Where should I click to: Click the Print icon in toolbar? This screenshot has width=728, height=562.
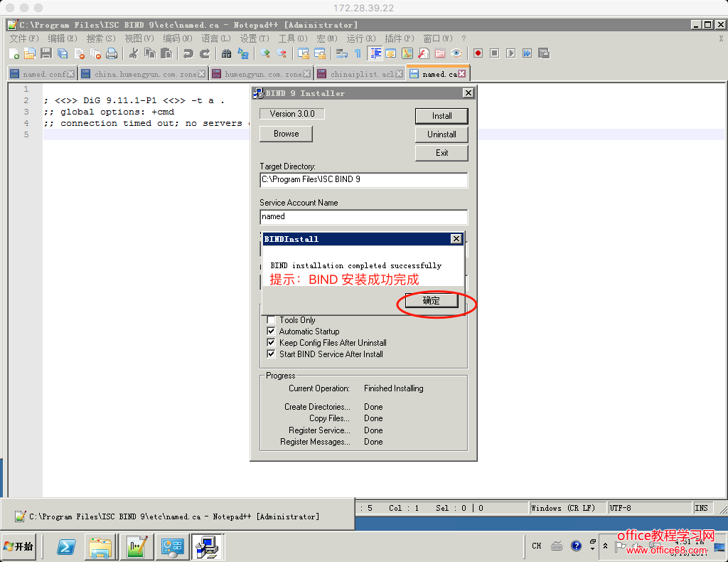point(112,53)
